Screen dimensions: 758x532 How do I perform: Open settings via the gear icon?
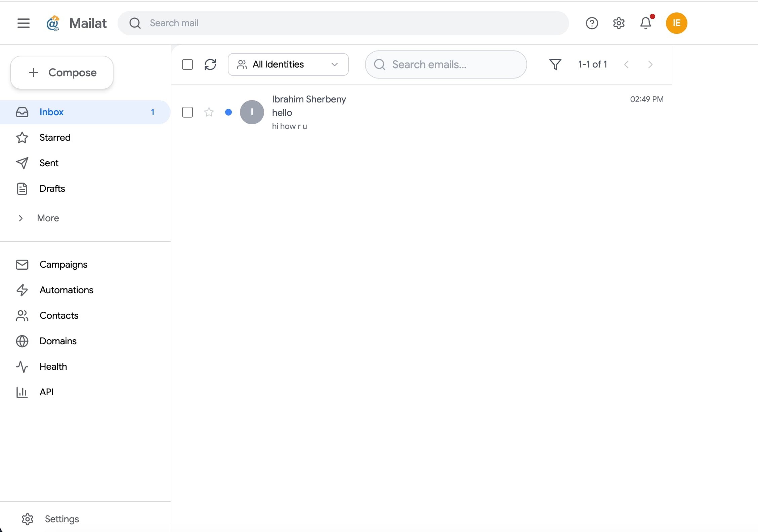click(618, 23)
